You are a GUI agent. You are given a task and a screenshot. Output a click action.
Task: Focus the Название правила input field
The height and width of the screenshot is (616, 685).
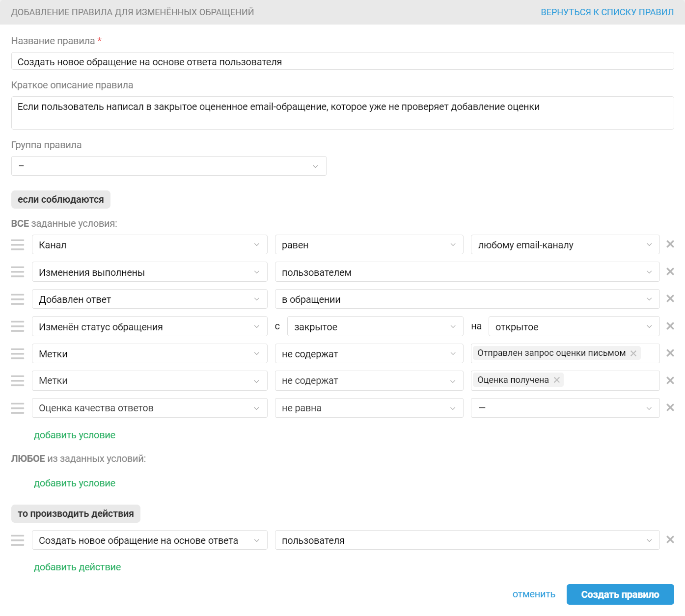[342, 62]
